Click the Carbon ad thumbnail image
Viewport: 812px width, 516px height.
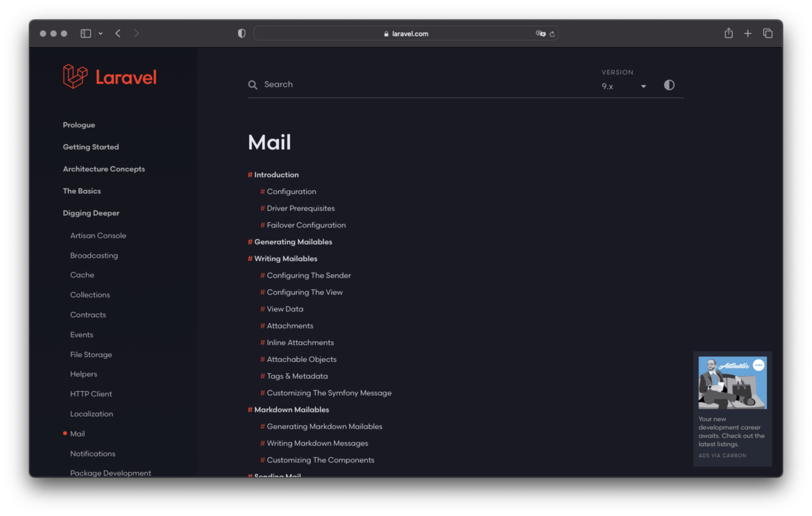(732, 382)
